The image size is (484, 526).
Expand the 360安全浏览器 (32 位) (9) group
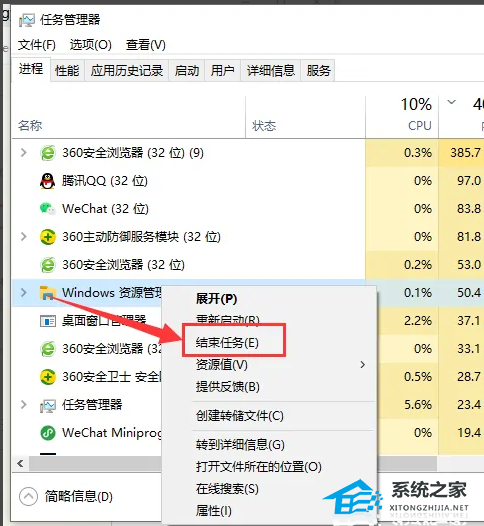point(23,153)
